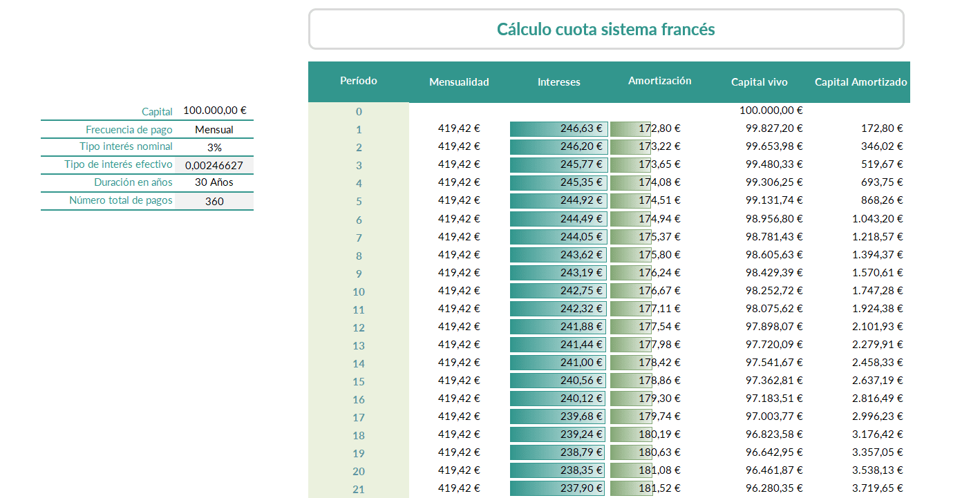980x498 pixels.
Task: Select the Capital value 100.000,00 €
Action: click(x=215, y=111)
